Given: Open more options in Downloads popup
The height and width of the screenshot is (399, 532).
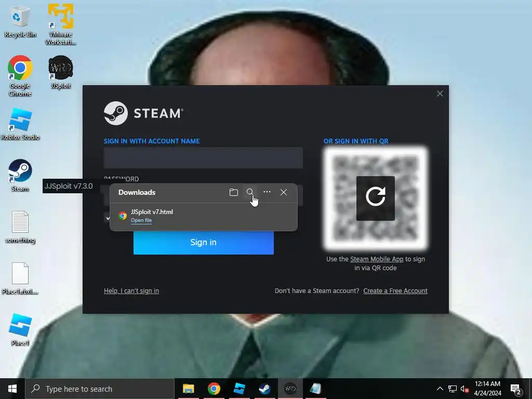Looking at the screenshot, I should (267, 192).
